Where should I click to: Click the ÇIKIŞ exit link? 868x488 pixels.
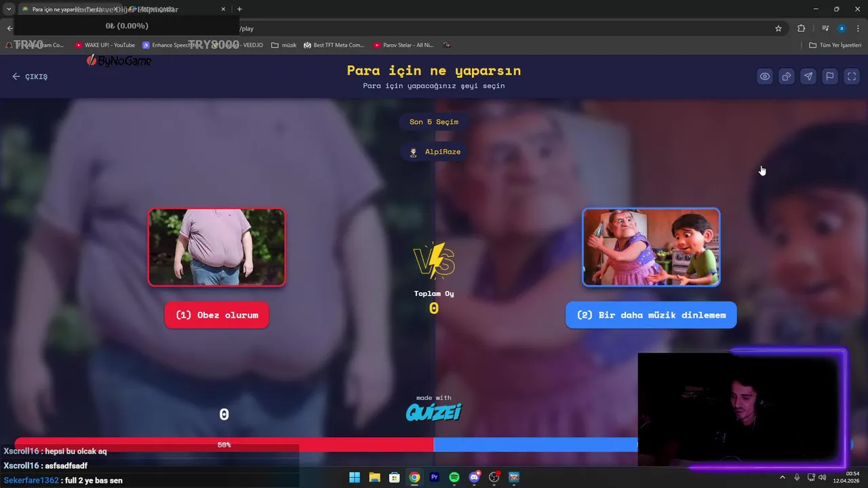(x=30, y=77)
